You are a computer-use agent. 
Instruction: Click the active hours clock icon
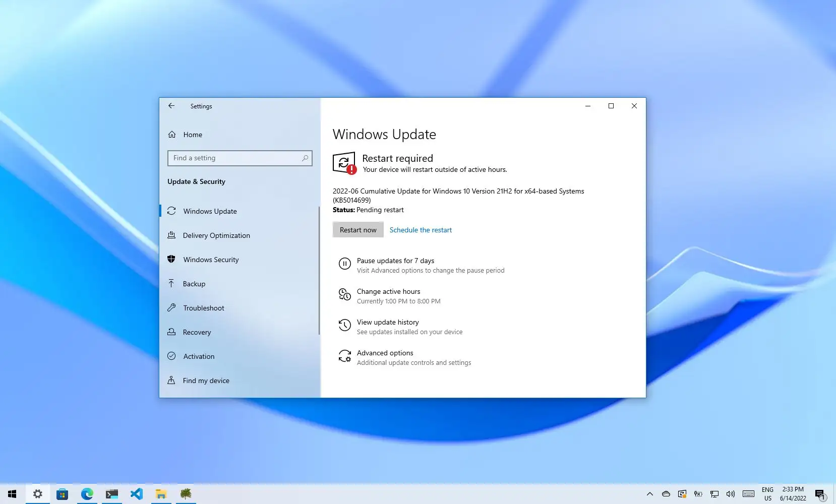tap(345, 294)
